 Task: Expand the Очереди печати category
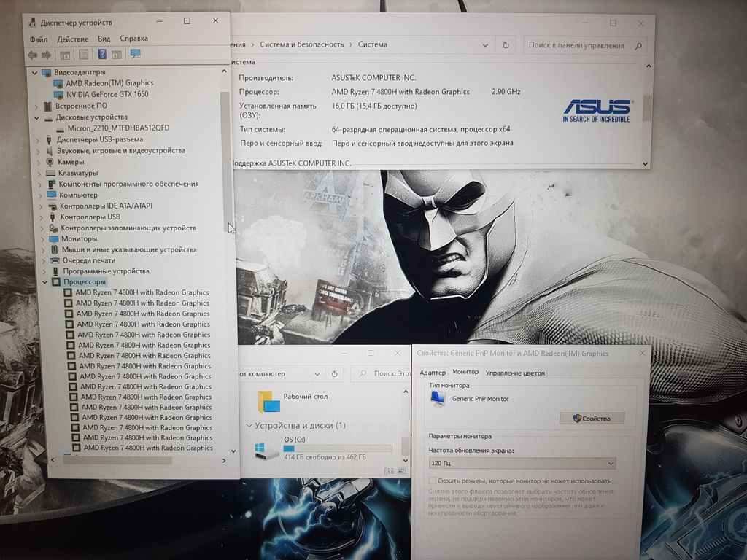click(43, 261)
